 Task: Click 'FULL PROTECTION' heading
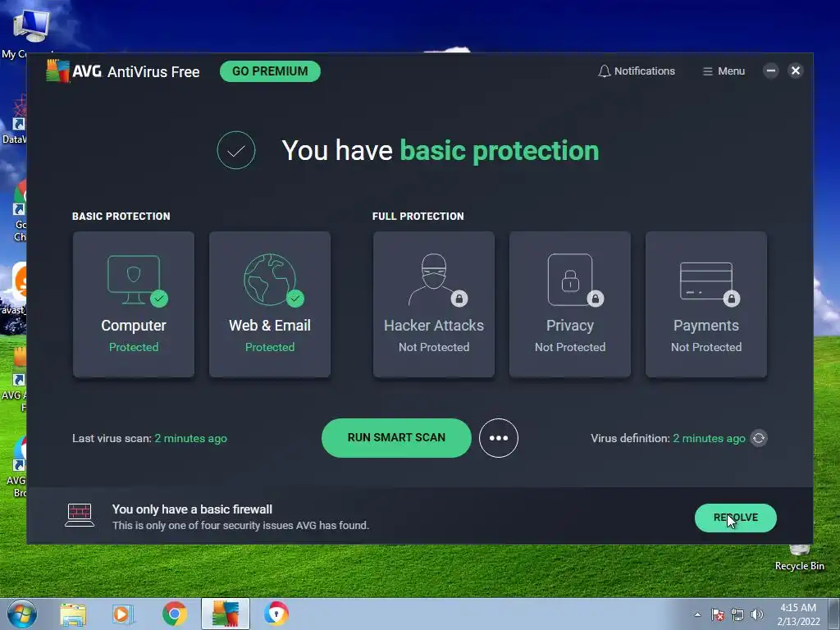coord(418,217)
